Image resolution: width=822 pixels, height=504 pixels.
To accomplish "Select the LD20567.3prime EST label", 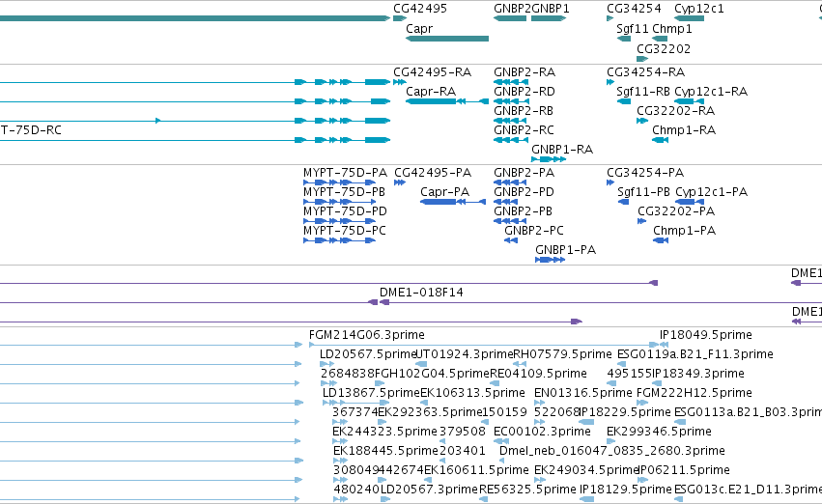I will [x=429, y=490].
